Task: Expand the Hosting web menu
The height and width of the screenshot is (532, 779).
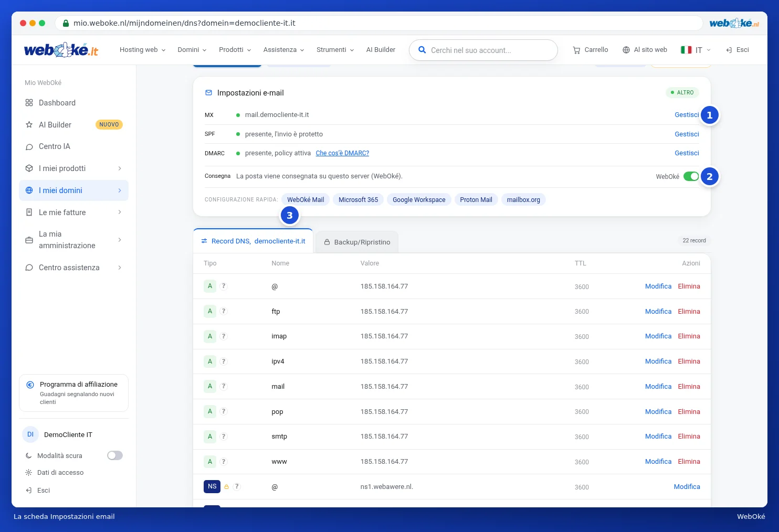Action: point(142,50)
